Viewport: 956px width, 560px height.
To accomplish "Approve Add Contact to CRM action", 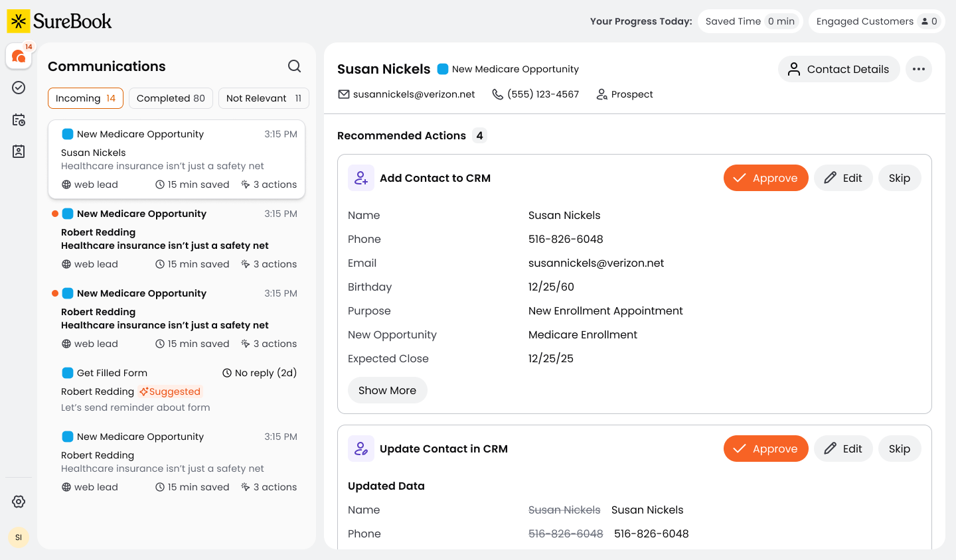I will (x=766, y=178).
